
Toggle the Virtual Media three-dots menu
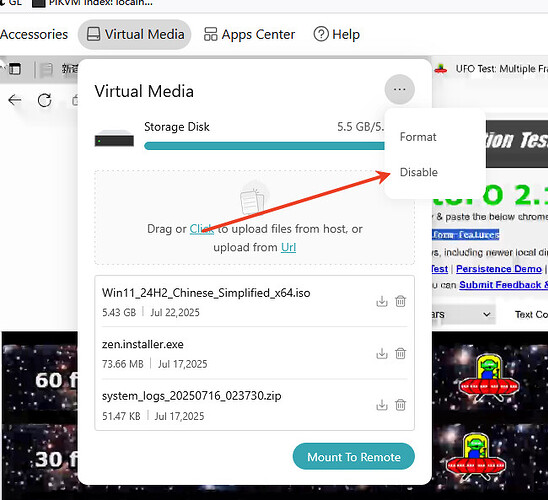(399, 89)
